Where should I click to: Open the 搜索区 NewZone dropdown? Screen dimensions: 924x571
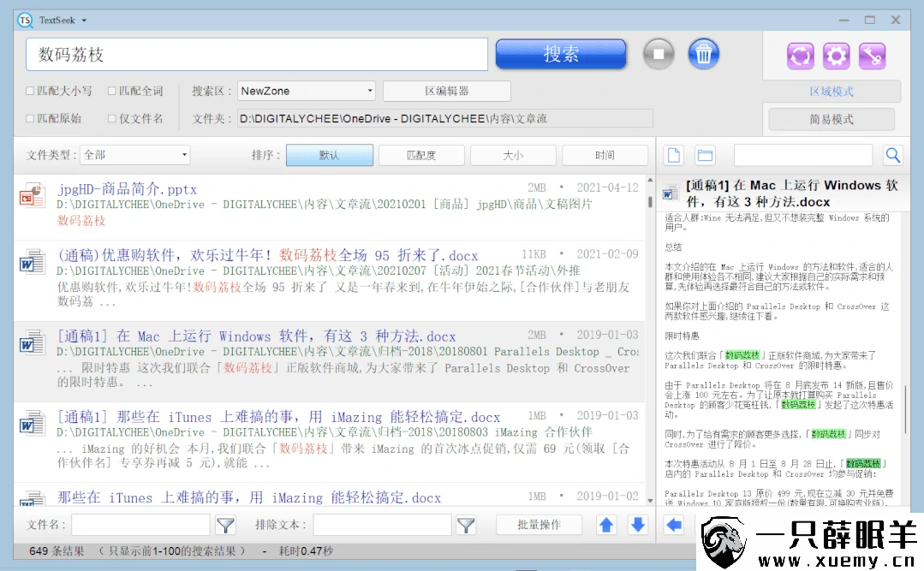[x=307, y=91]
